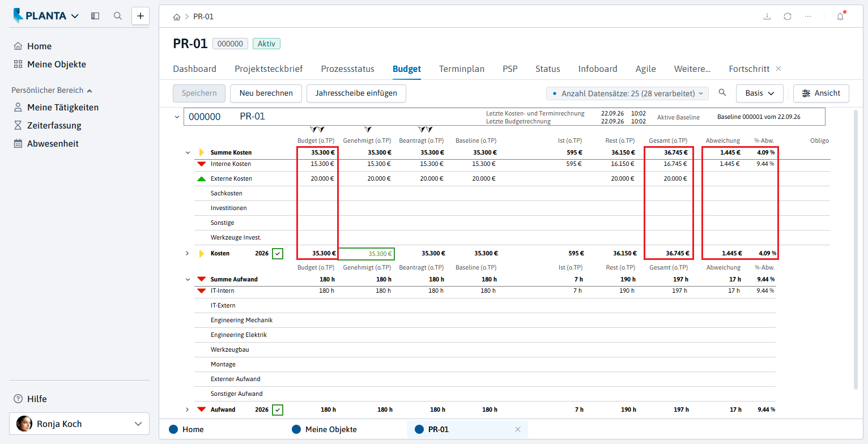Open the Ronja Koch user menu
This screenshot has height=444, width=868.
tap(79, 424)
